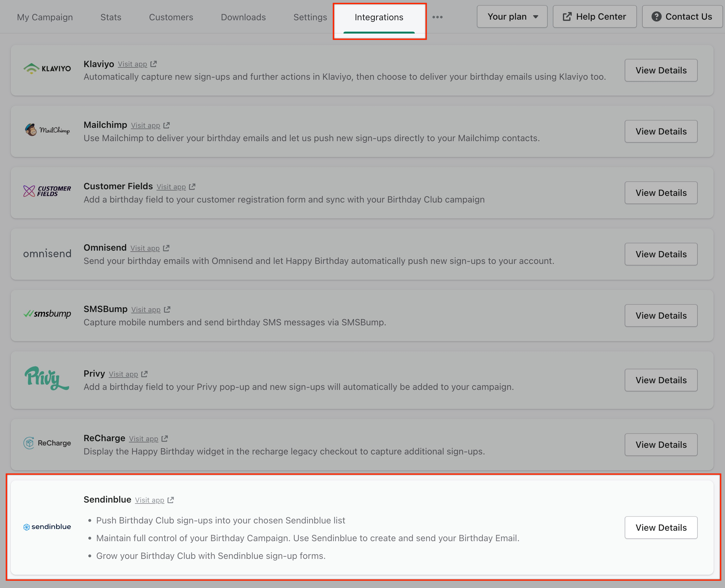View Details for Klaviyo integration

[x=661, y=70]
